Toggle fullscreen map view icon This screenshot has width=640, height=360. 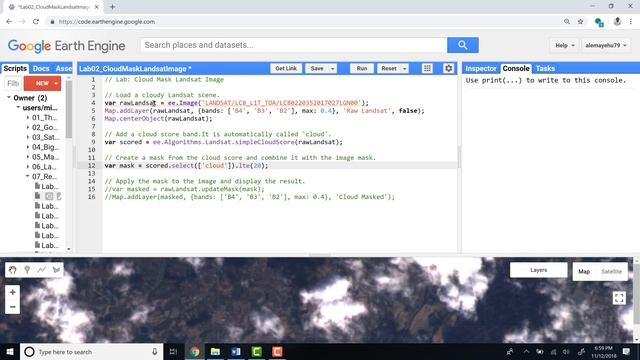tap(619, 298)
